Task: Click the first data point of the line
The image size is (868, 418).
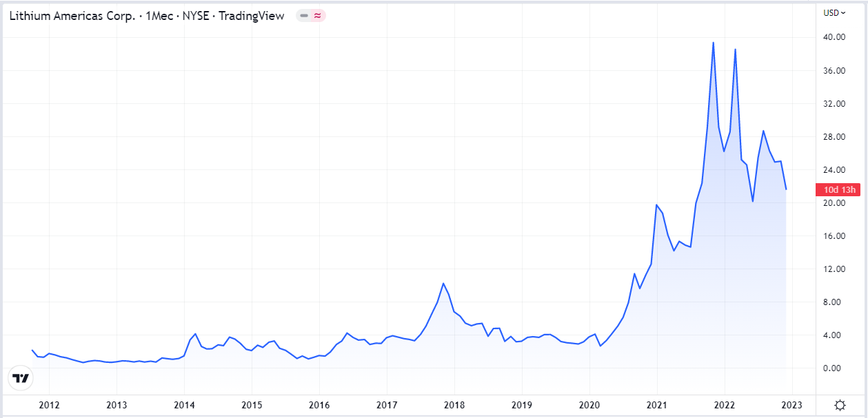Action: [x=32, y=350]
